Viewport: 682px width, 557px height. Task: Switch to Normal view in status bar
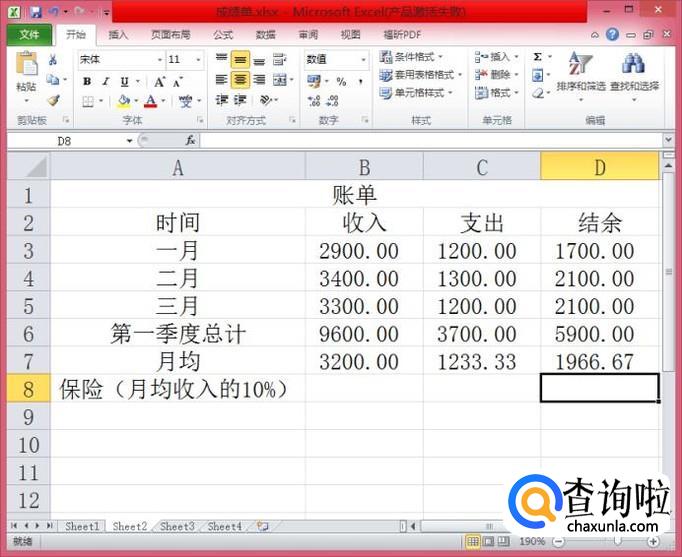pos(473,541)
